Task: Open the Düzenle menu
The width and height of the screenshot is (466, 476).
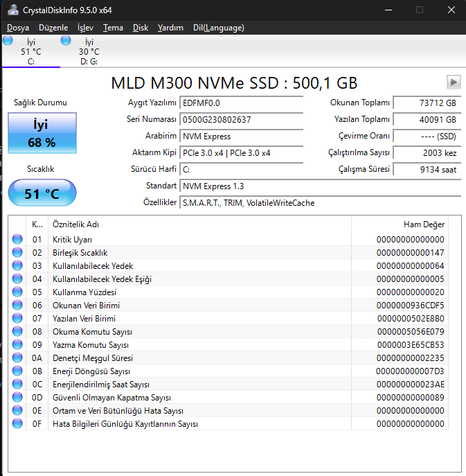Action: (53, 28)
